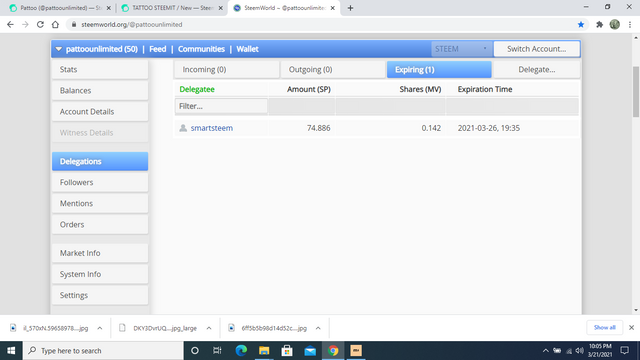Select the Expiring (1) tab
This screenshot has width=640, height=360.
(439, 69)
